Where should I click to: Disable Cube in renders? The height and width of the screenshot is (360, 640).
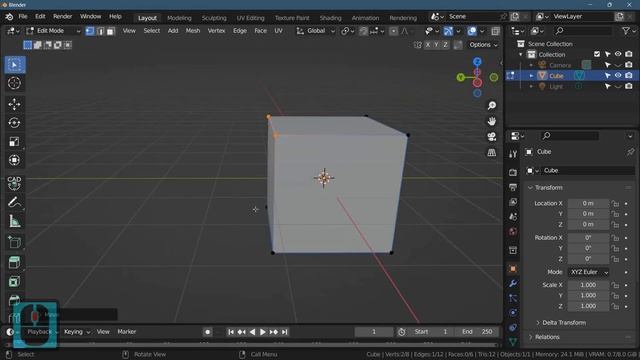pyautogui.click(x=629, y=76)
